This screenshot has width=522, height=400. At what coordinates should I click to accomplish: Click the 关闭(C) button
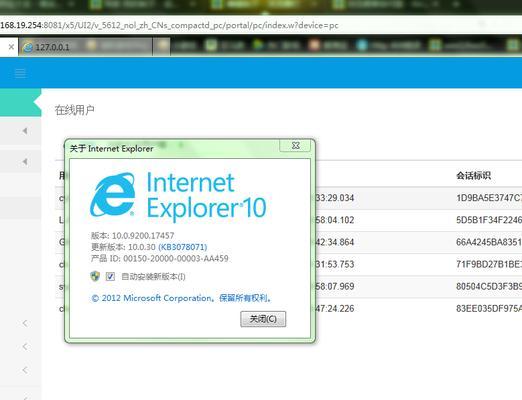pos(263,319)
